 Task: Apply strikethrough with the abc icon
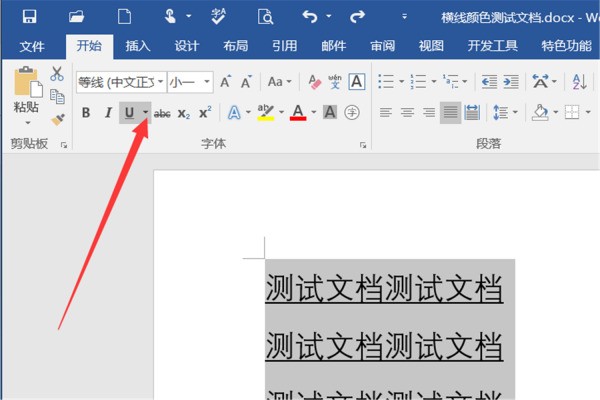point(162,113)
